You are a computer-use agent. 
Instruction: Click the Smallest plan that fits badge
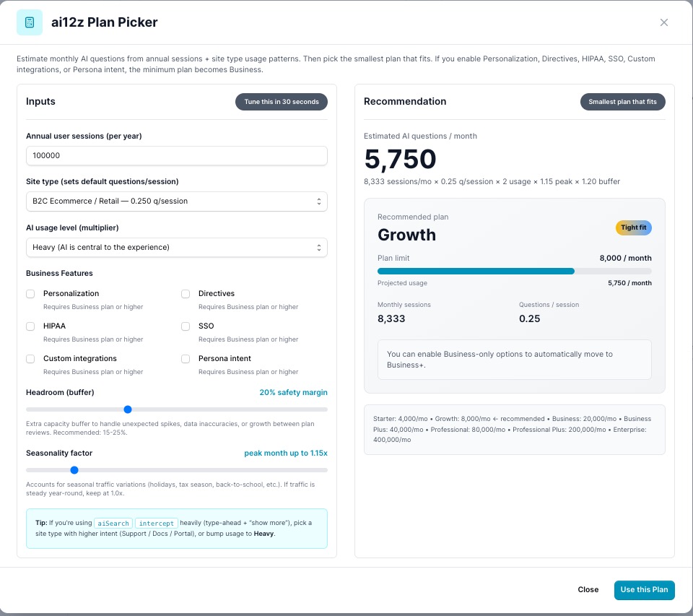tap(622, 102)
